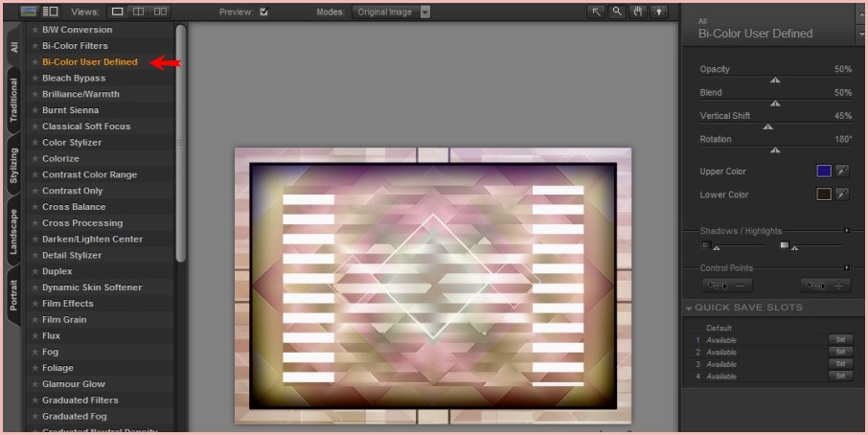Open the Landscape category tab
This screenshot has width=868, height=435.
click(x=13, y=231)
